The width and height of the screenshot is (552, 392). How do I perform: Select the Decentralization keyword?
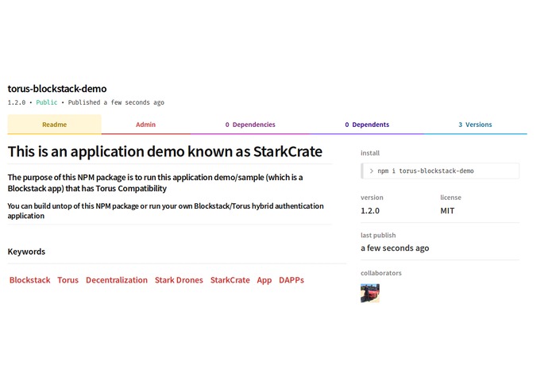(x=117, y=280)
